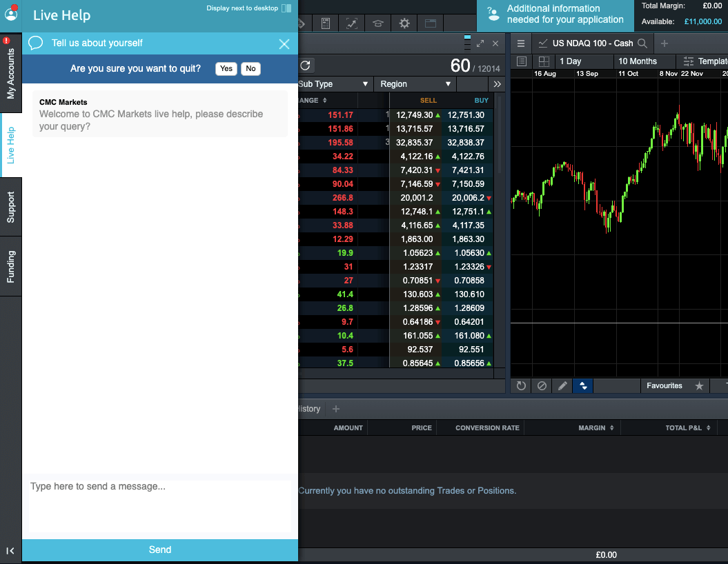This screenshot has width=728, height=564.
Task: Click the Conversion Rate column header
Action: pos(487,428)
